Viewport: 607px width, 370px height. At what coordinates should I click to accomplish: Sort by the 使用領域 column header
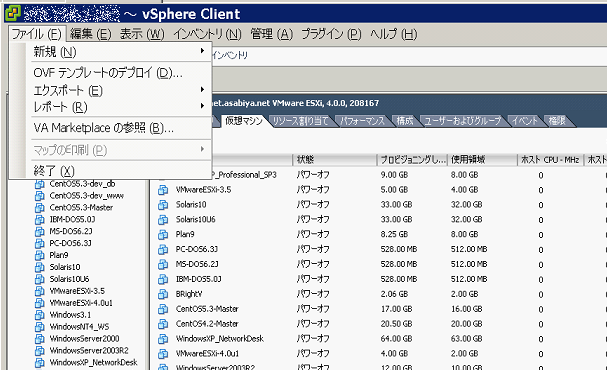tap(482, 159)
